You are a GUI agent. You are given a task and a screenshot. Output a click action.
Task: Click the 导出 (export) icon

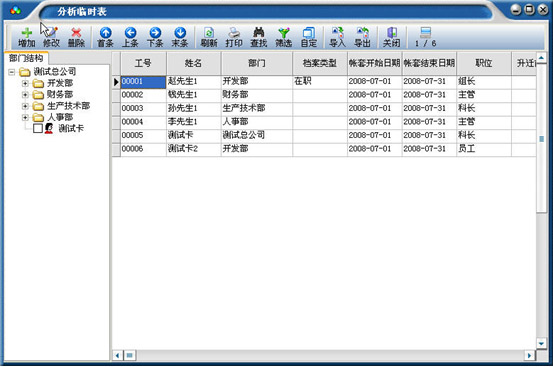362,33
